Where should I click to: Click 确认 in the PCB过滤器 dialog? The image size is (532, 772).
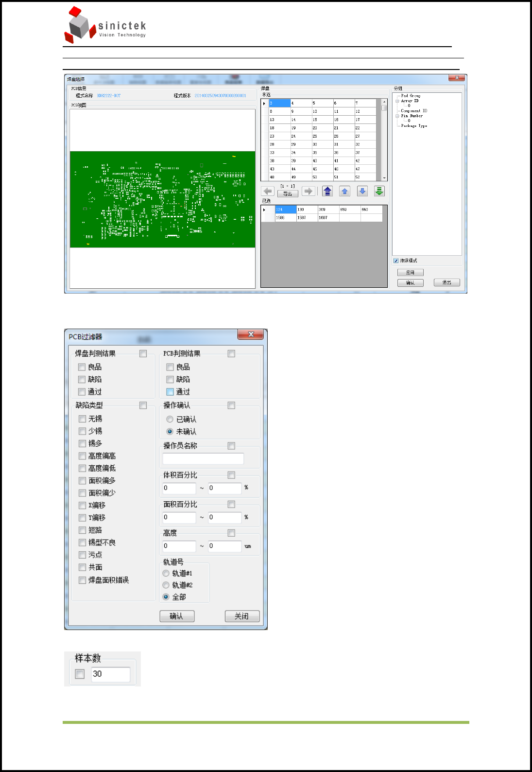(177, 616)
